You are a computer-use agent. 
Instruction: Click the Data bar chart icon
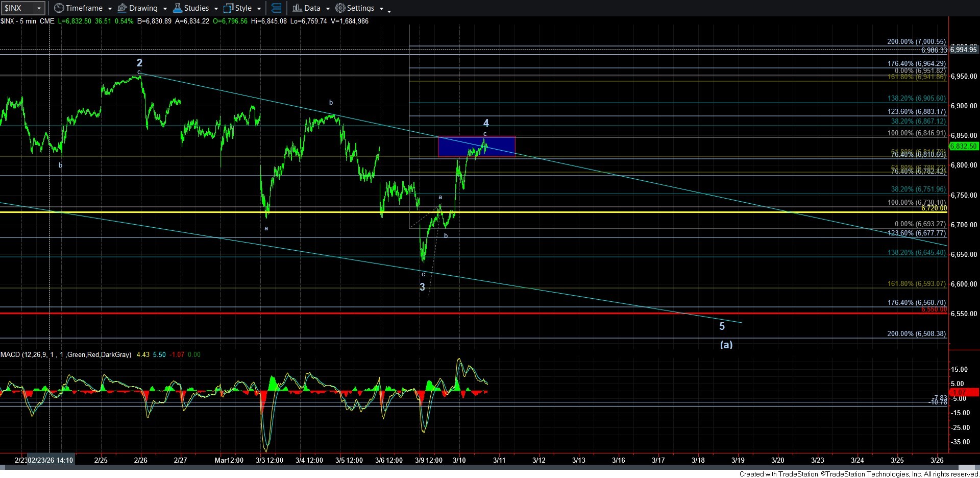297,8
